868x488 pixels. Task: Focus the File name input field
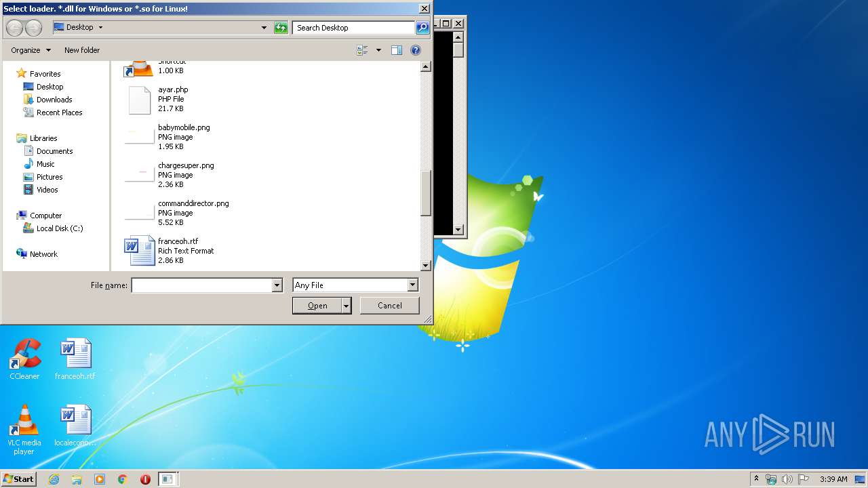201,285
